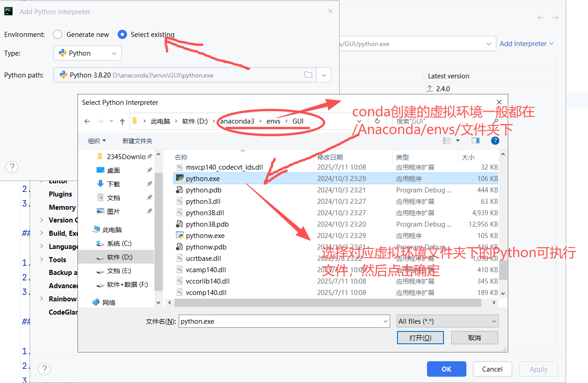Sort by the 类型 column header

click(402, 157)
